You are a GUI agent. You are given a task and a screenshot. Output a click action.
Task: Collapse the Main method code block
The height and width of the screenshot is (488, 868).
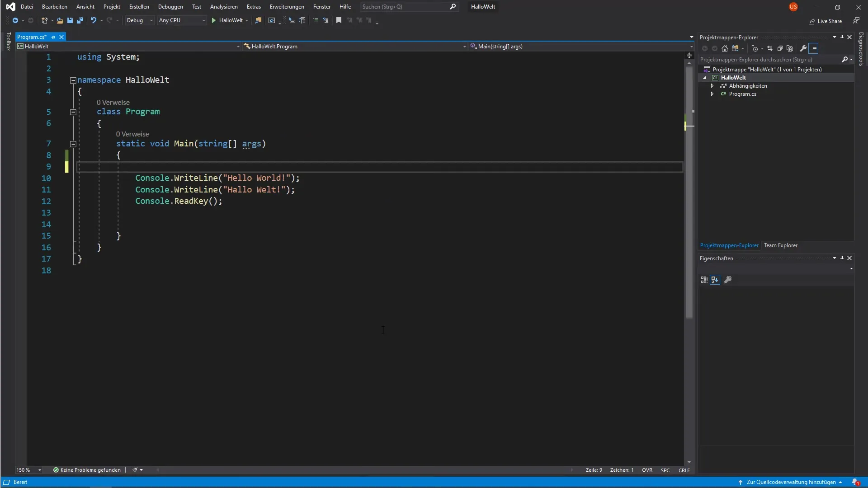[x=73, y=144]
